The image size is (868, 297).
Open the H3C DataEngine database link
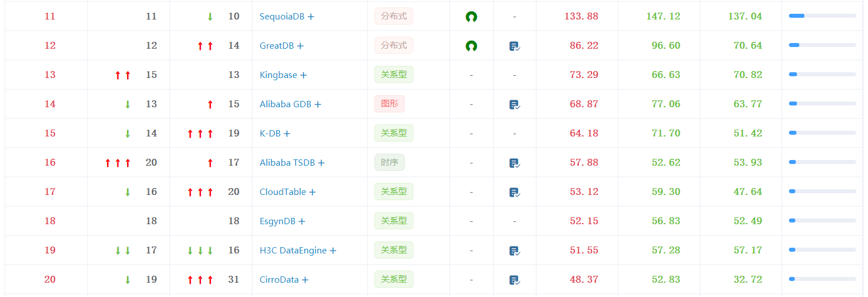[293, 251]
